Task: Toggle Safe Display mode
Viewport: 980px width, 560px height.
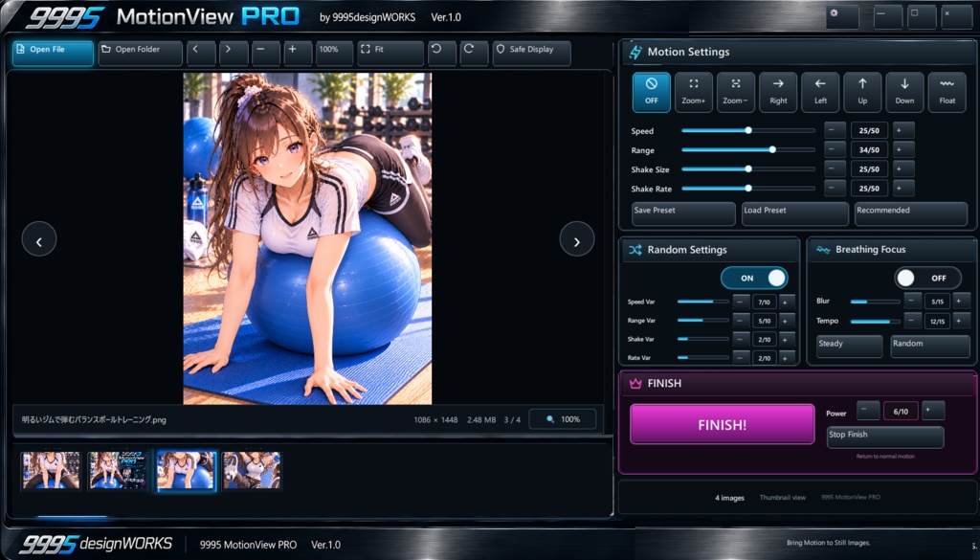Action: 532,53
